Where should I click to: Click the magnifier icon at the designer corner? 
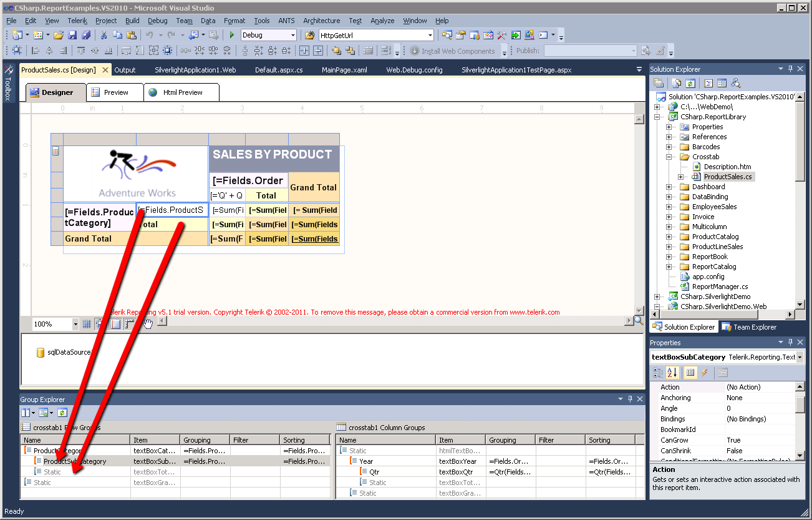[639, 321]
